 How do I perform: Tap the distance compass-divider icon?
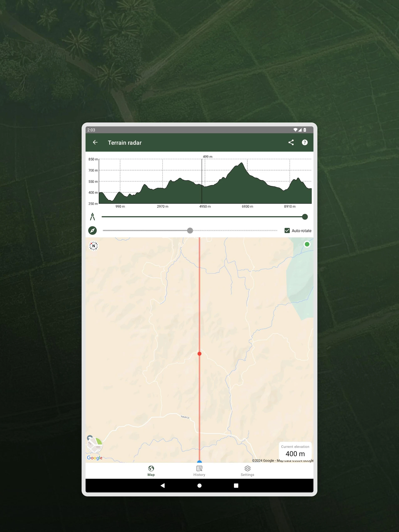click(92, 217)
